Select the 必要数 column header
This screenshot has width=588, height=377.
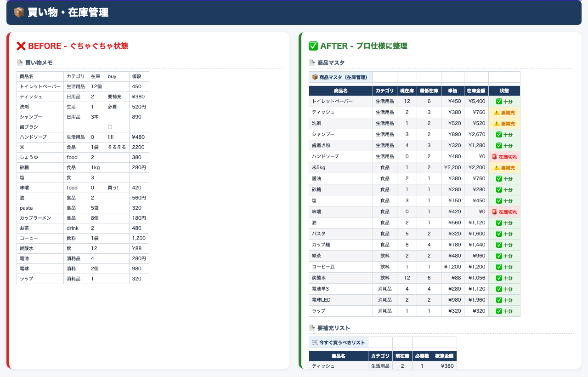tap(422, 356)
